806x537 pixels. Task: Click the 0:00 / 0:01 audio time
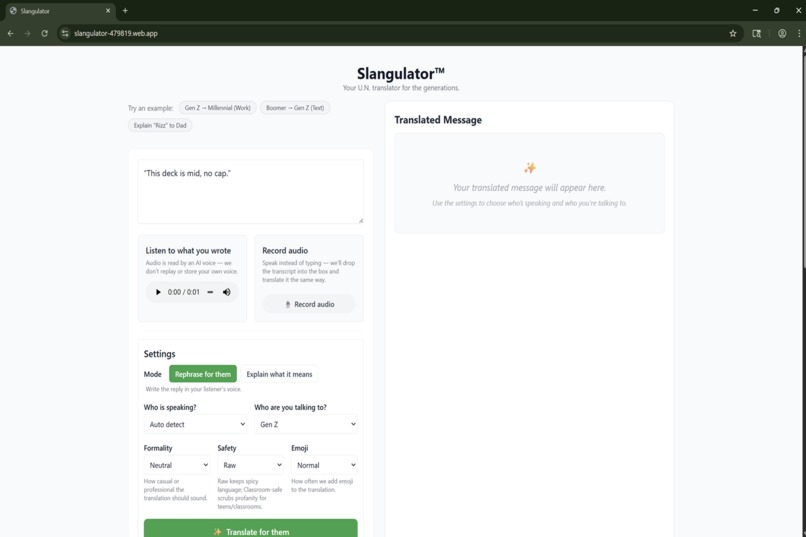coord(184,292)
